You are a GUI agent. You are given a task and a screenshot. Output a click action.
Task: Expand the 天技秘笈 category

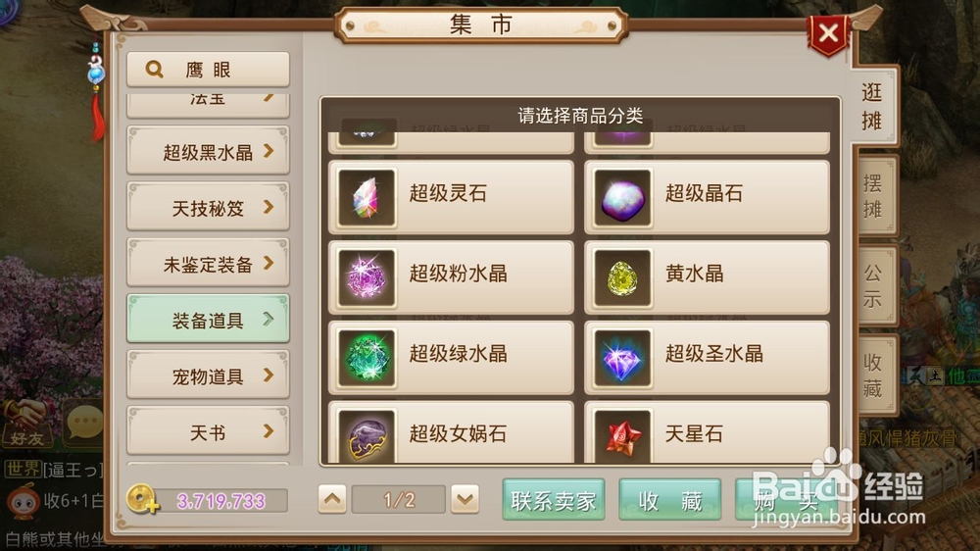click(x=208, y=207)
